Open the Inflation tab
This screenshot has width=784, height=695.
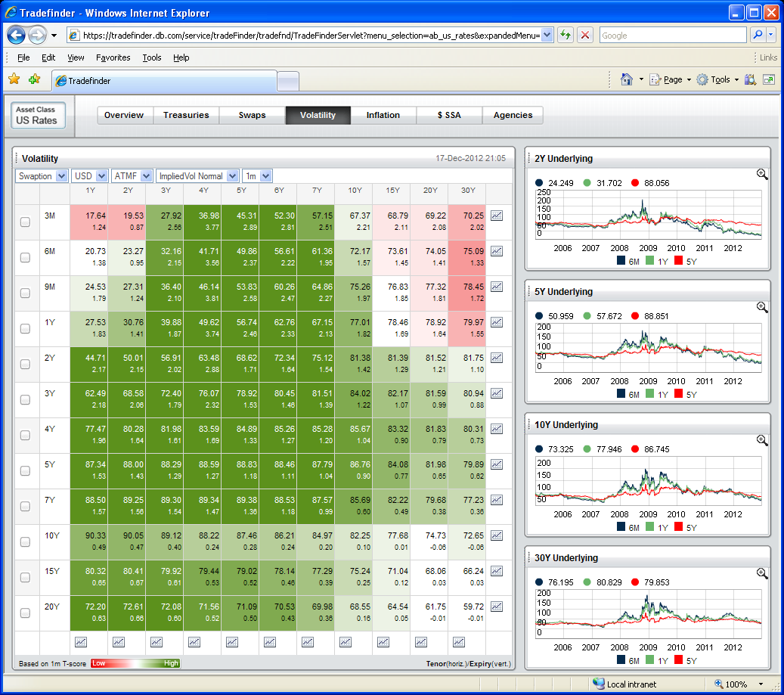pos(383,115)
